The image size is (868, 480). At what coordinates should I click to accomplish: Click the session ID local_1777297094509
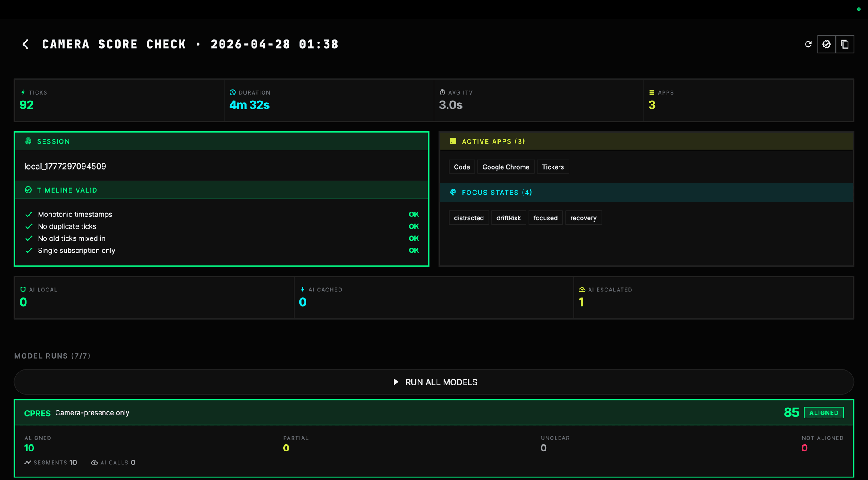click(x=65, y=167)
